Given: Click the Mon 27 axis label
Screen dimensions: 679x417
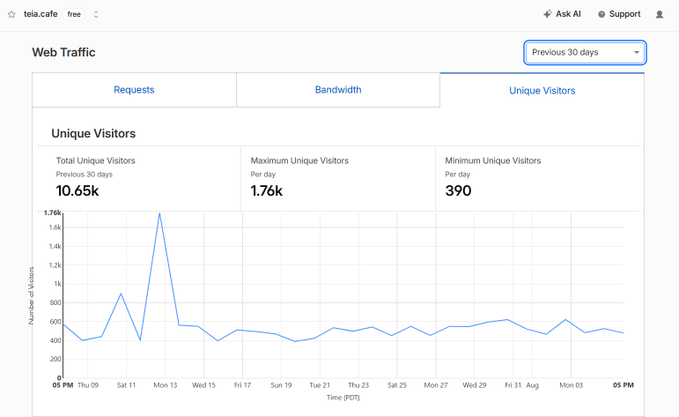Looking at the screenshot, I should (x=436, y=385).
